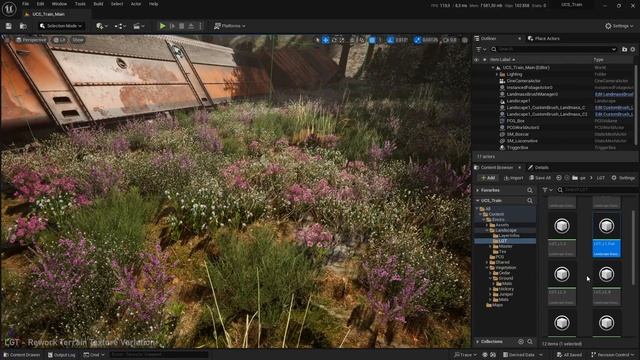The width and height of the screenshot is (640, 360).
Task: Start Play in Editor with green arrow
Action: [162, 26]
